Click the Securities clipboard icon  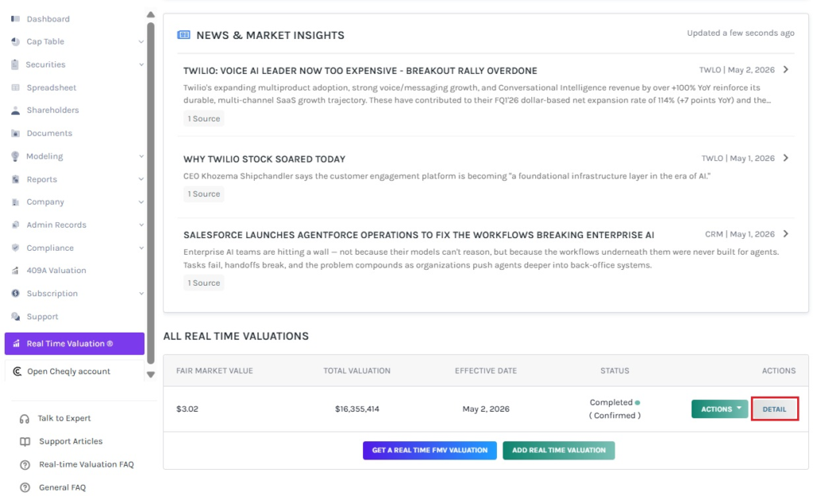click(x=15, y=64)
